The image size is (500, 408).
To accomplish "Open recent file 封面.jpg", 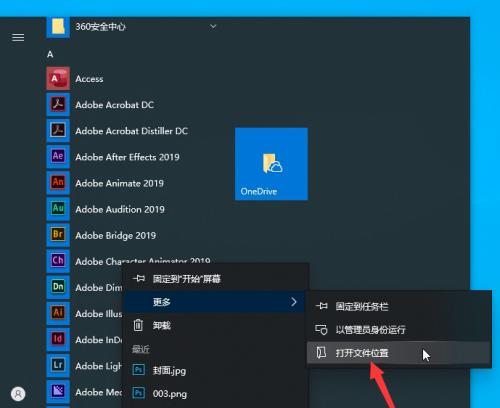I will coord(169,370).
